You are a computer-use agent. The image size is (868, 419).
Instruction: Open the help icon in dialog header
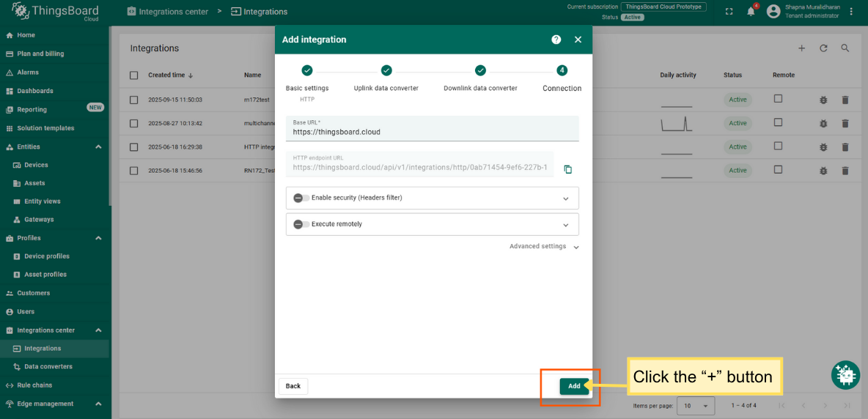[x=556, y=40]
